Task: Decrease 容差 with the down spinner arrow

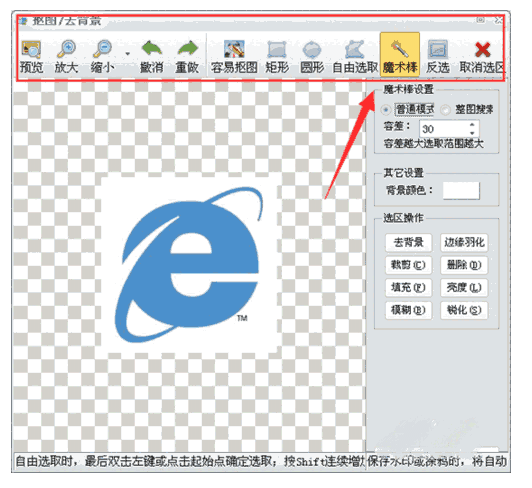Action: [x=472, y=133]
